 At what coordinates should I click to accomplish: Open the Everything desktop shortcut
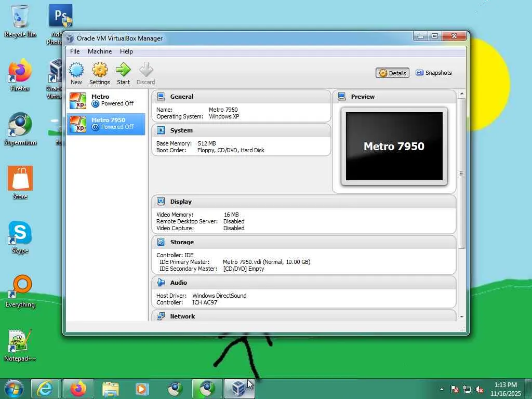(x=20, y=291)
